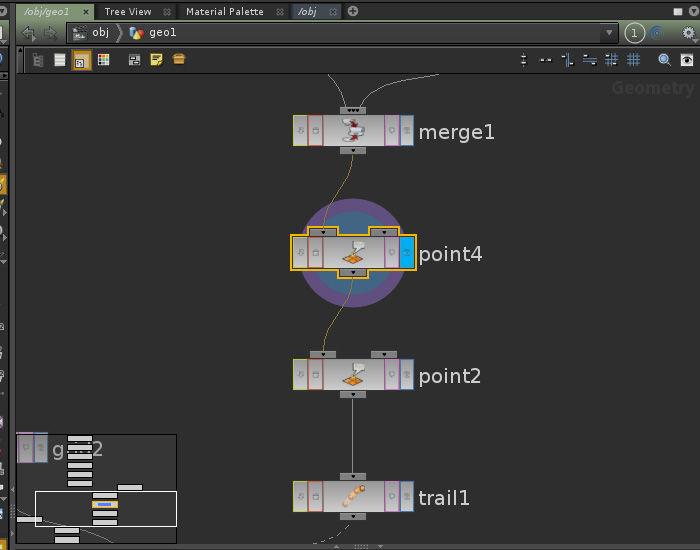The image size is (700, 550).
Task: Disable the blue display flag on point4
Action: (x=406, y=252)
